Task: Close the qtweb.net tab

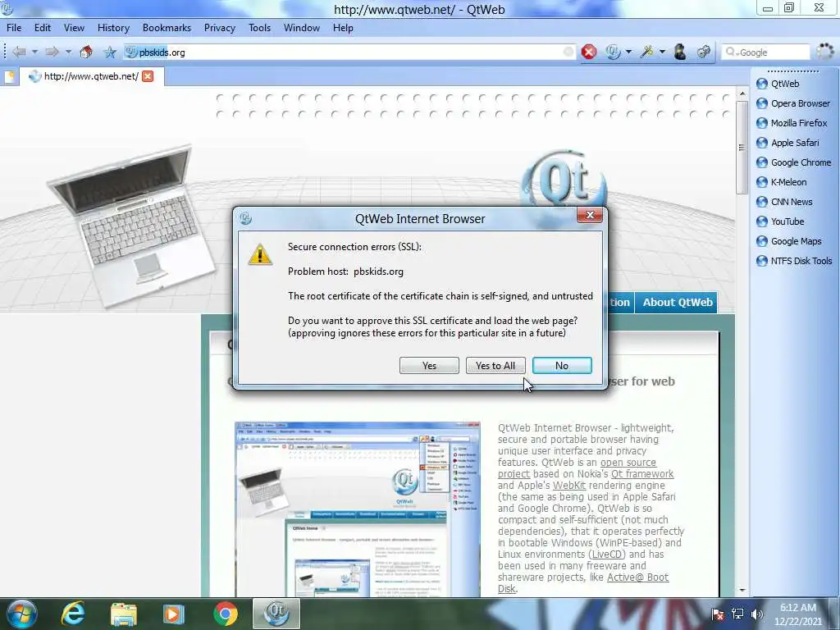Action: (x=148, y=76)
